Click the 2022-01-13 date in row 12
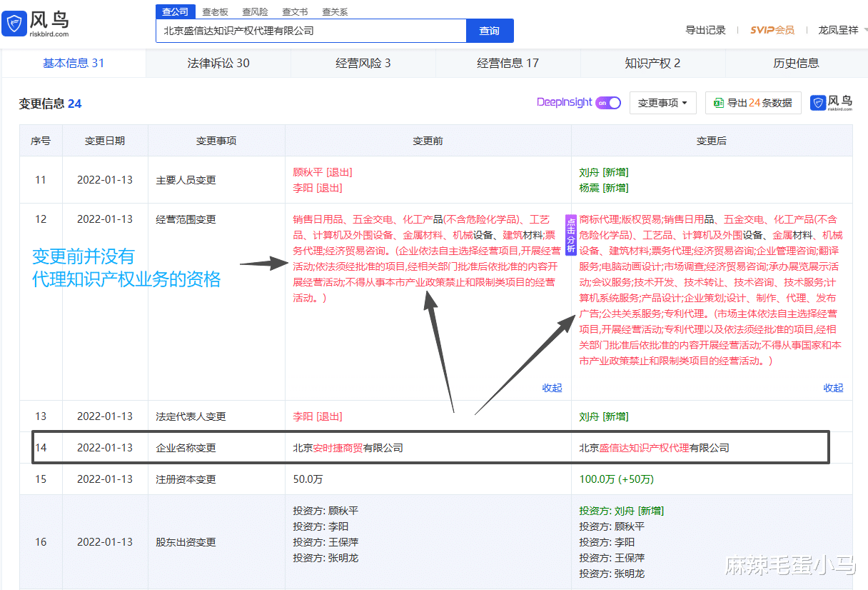 105,219
